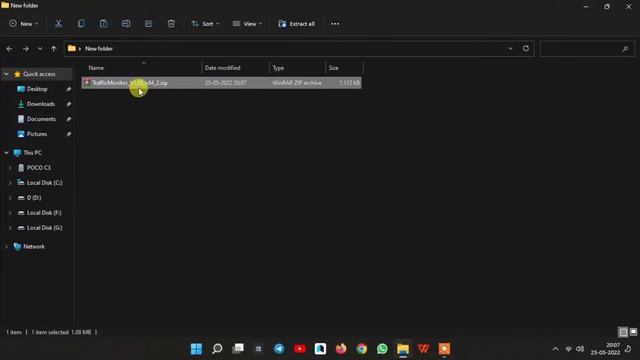
Task: Open YouTube app from taskbar
Action: [x=300, y=349]
